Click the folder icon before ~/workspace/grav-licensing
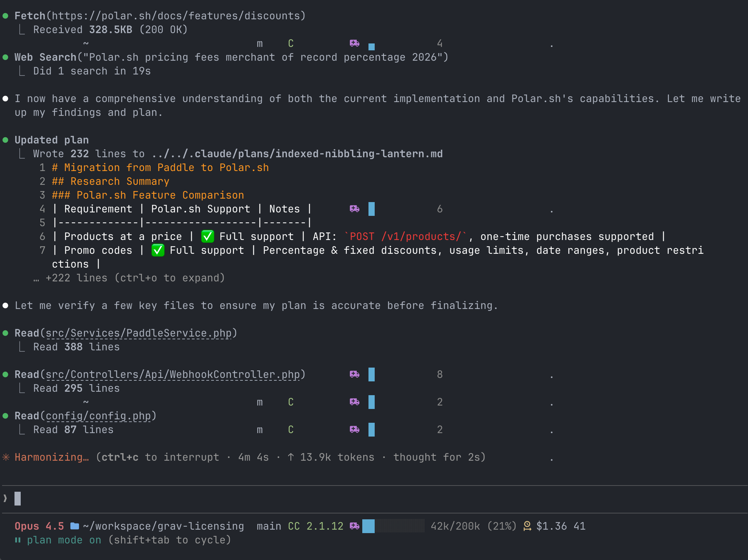This screenshot has height=560, width=748. tap(75, 526)
